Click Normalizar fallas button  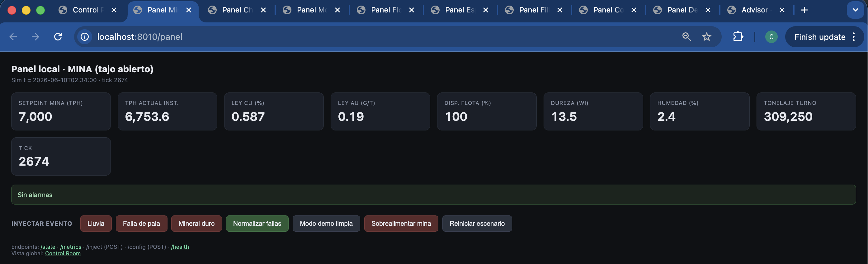[x=257, y=224]
